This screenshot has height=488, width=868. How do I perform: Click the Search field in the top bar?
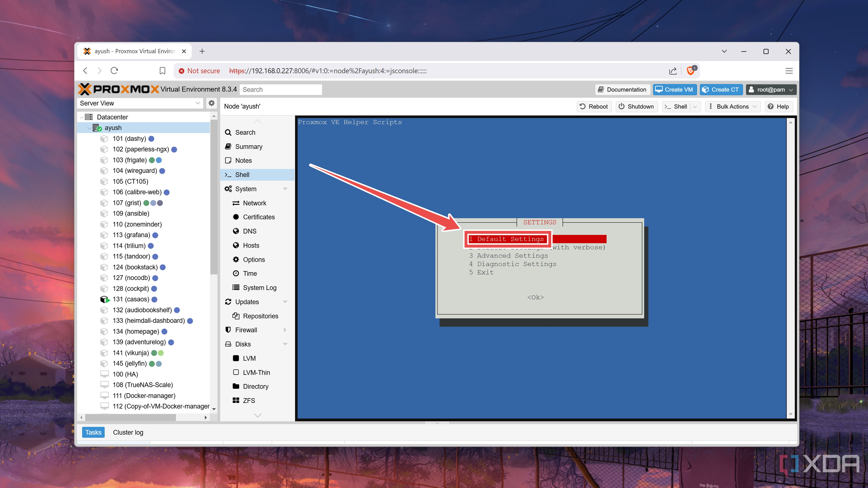tap(281, 89)
